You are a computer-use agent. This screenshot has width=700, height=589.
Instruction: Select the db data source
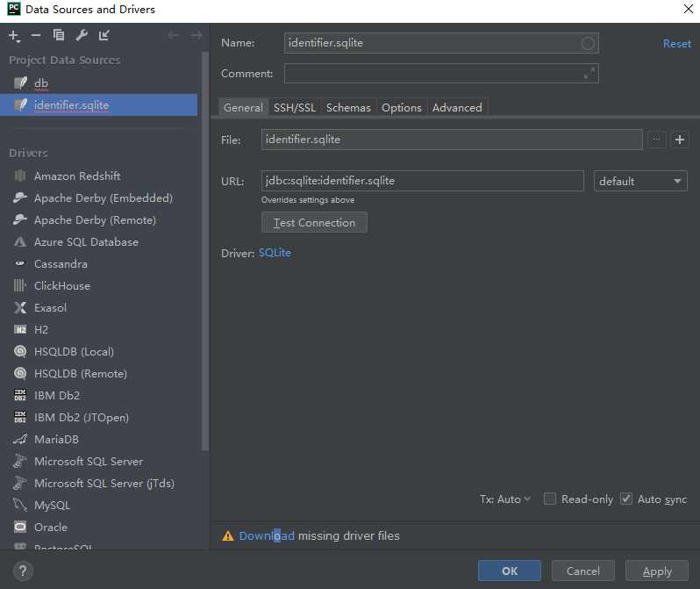(x=98, y=83)
